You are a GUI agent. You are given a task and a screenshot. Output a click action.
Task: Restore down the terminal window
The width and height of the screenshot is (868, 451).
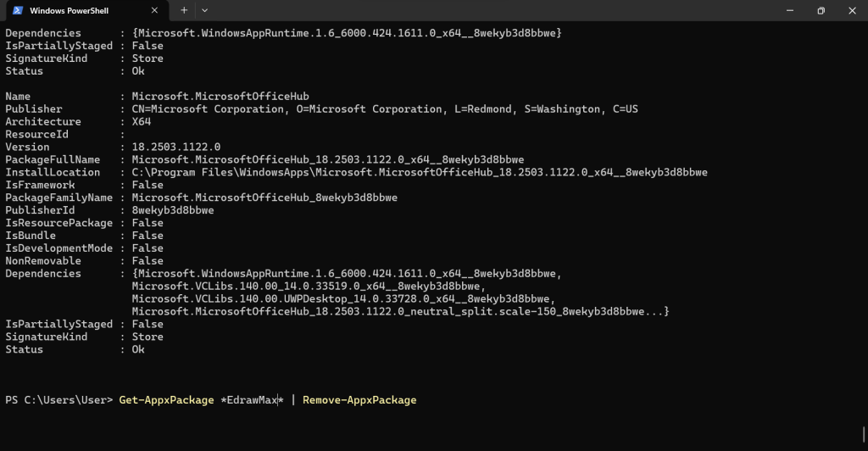pyautogui.click(x=821, y=10)
